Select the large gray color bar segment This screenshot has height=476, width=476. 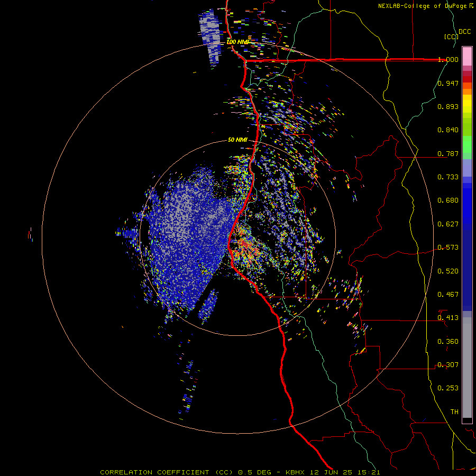click(467, 368)
